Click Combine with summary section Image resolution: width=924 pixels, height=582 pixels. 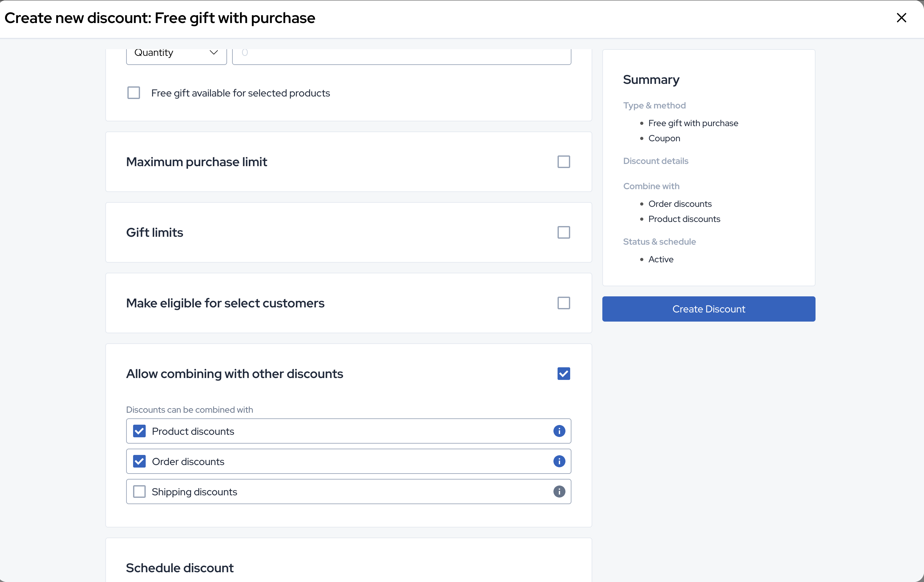tap(651, 186)
